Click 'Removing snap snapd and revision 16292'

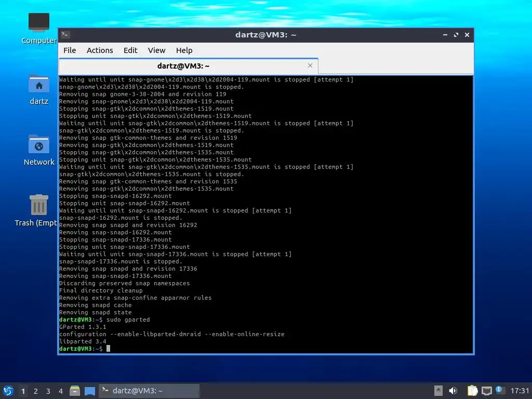(x=128, y=225)
